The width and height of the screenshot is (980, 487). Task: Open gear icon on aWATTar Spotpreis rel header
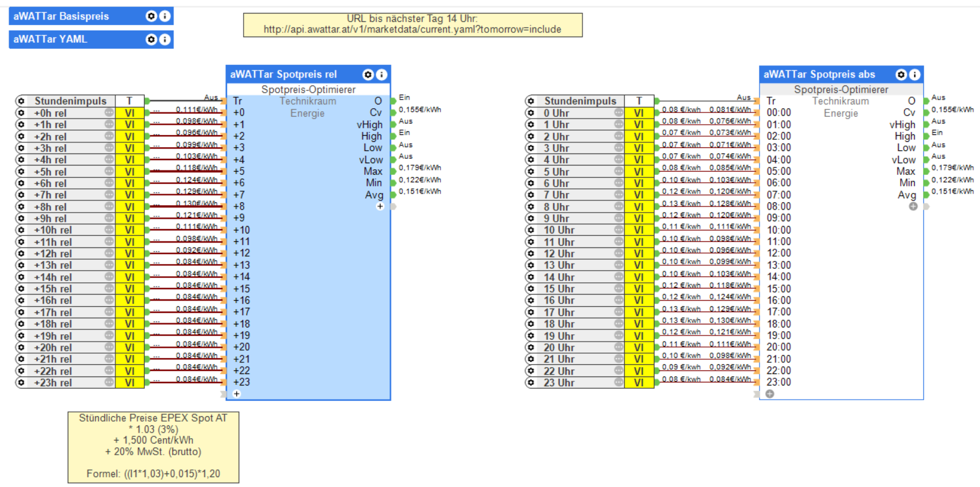[x=368, y=75]
